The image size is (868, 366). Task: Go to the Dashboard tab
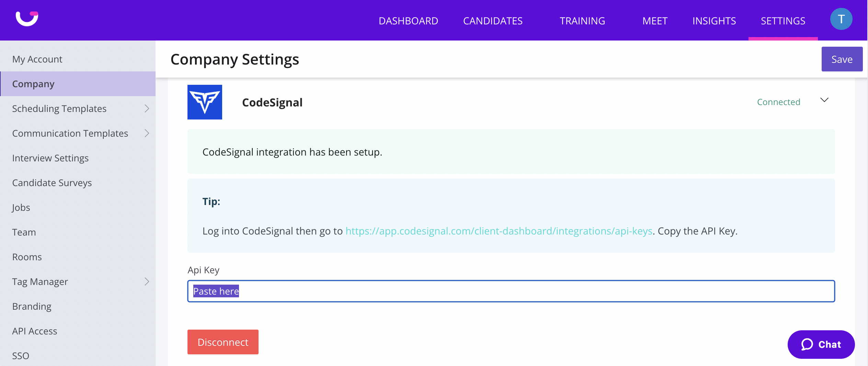tap(408, 21)
